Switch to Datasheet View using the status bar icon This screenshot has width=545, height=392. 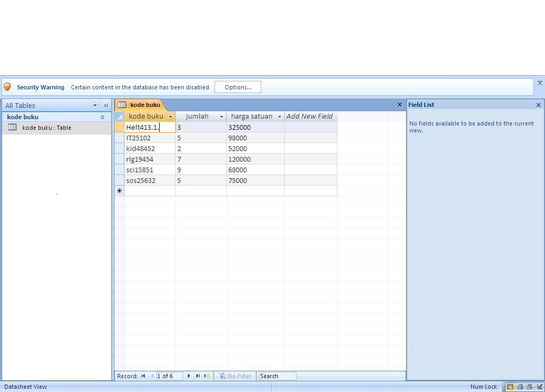coord(510,387)
